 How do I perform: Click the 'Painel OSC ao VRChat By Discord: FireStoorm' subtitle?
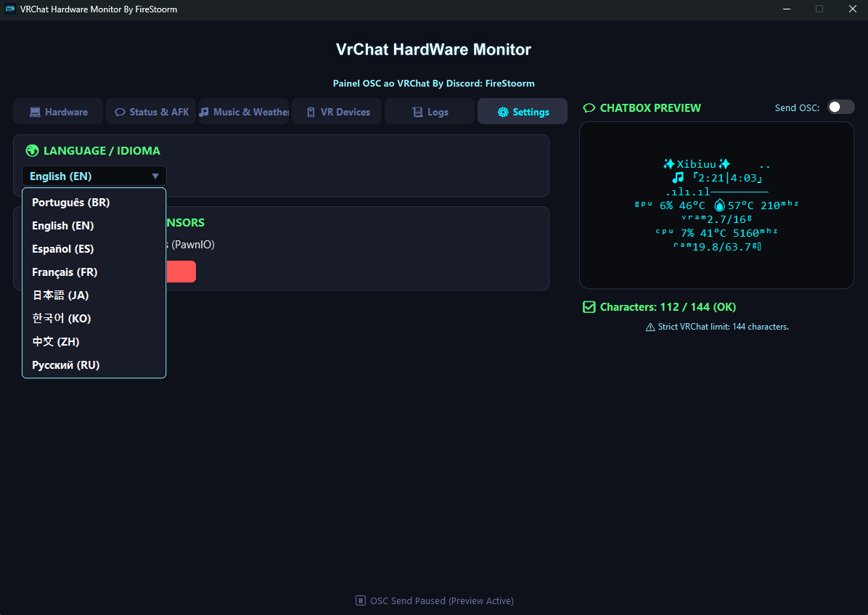tap(433, 84)
